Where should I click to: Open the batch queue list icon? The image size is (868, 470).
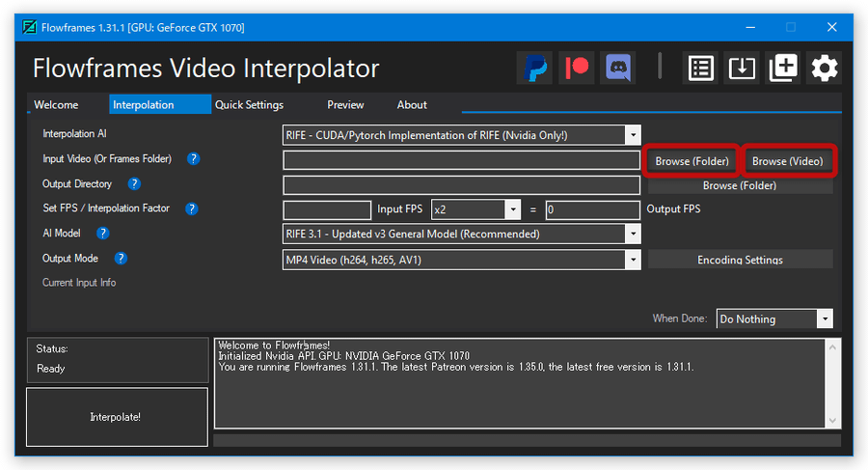pyautogui.click(x=700, y=69)
